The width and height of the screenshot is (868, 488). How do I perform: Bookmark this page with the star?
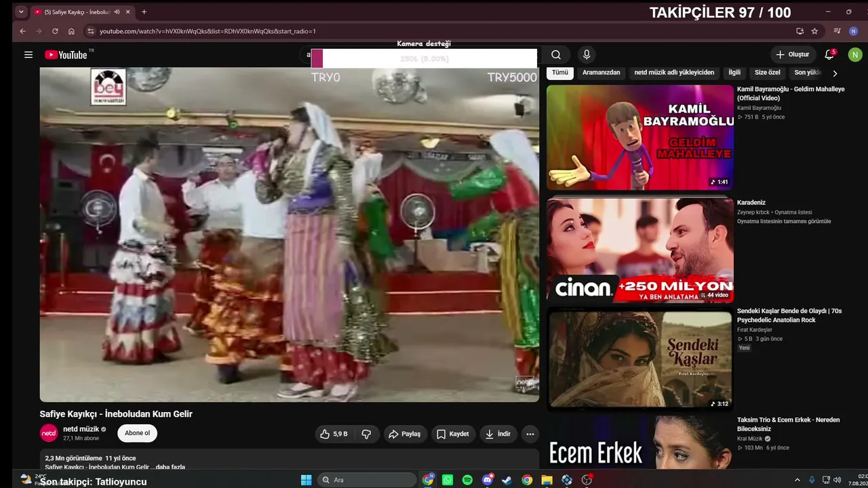814,31
